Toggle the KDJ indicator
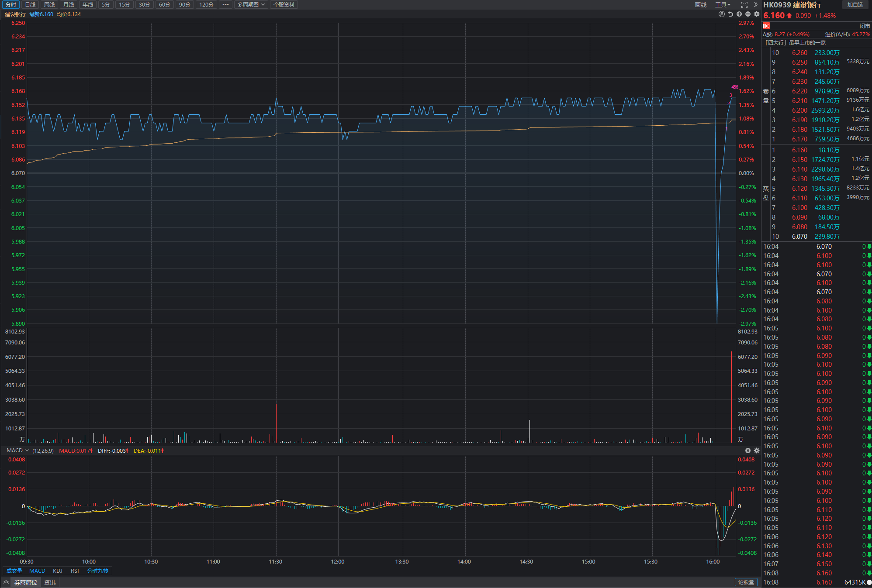The width and height of the screenshot is (872, 588). point(58,571)
